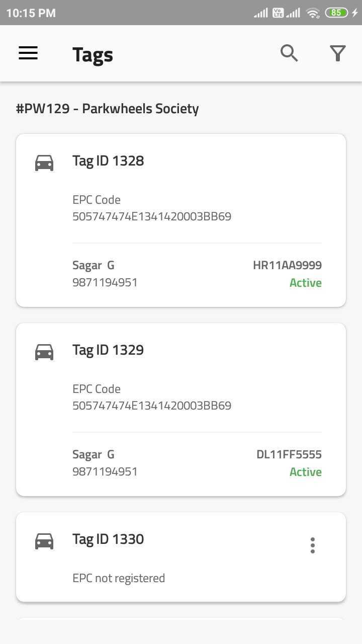Select the Tag ID 1330 title
Image resolution: width=362 pixels, height=644 pixels.
(x=108, y=539)
